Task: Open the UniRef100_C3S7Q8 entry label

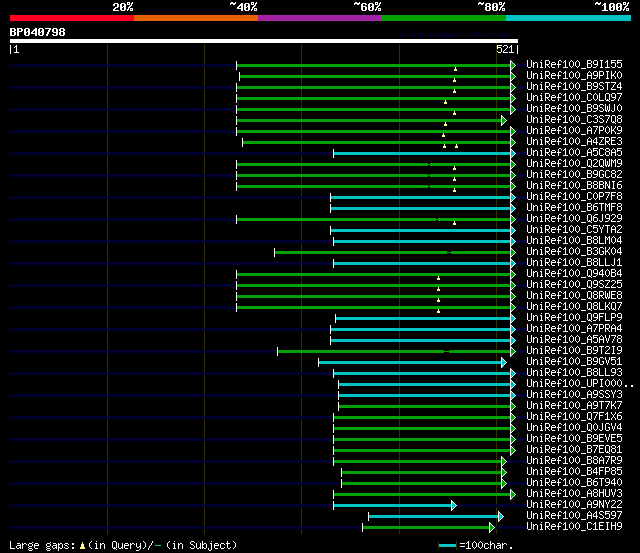Action: (574, 120)
